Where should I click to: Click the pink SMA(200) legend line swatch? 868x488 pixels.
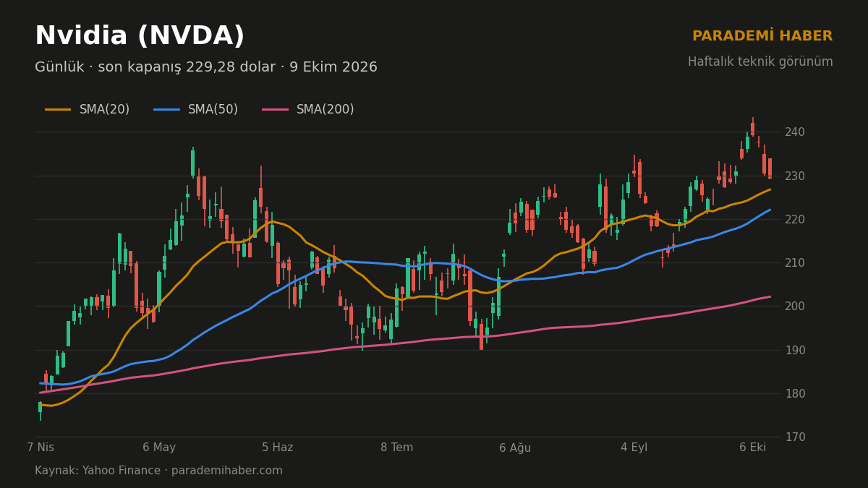pos(275,110)
